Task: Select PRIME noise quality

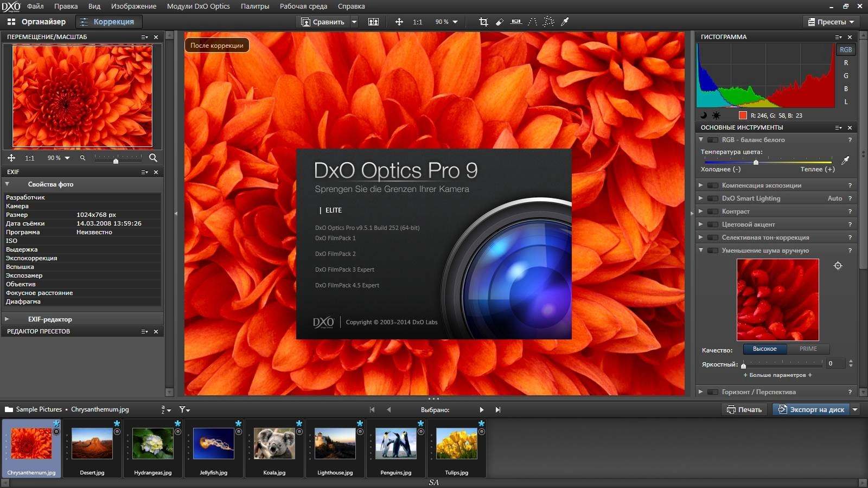Action: point(808,349)
